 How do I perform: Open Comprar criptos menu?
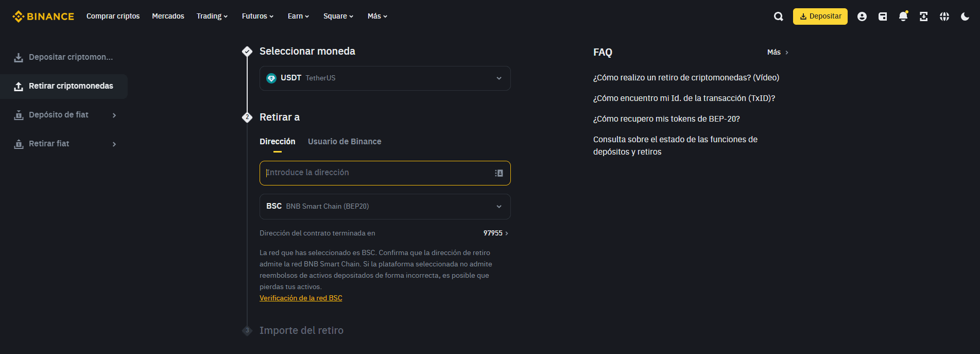(x=113, y=16)
